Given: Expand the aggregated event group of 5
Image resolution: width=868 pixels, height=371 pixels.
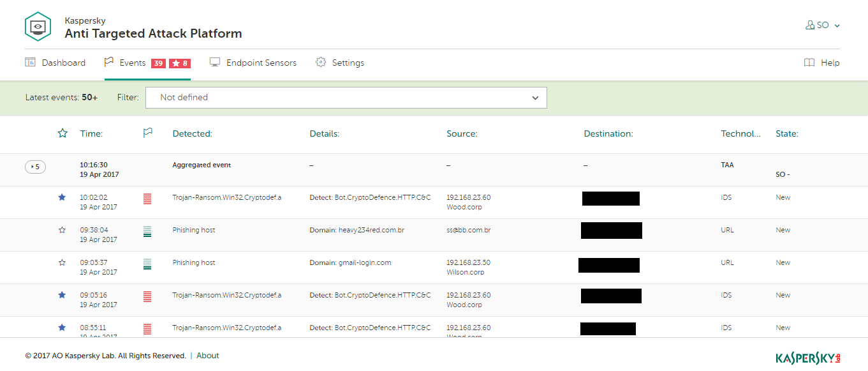Looking at the screenshot, I should 36,167.
